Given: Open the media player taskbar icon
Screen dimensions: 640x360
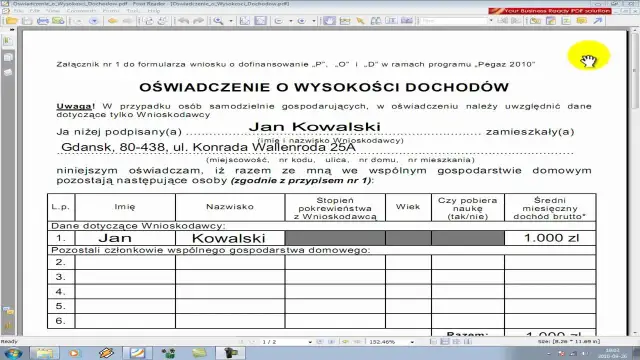Looking at the screenshot, I should [x=74, y=353].
